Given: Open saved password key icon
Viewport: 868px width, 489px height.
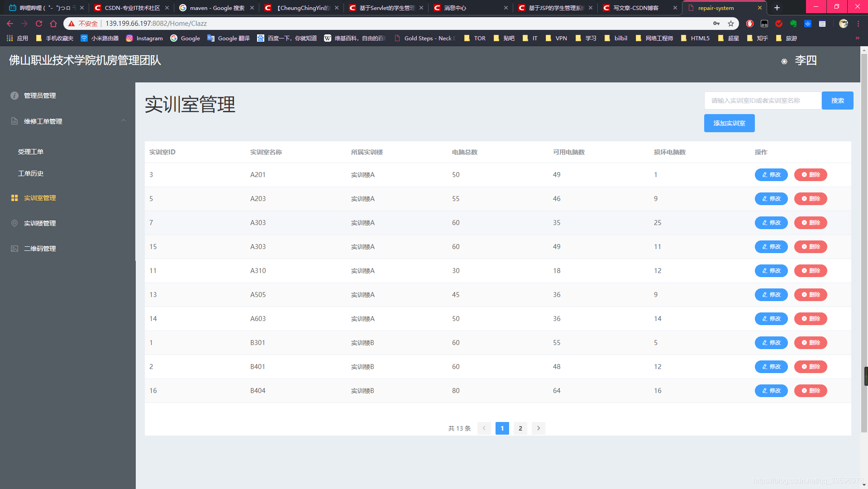Looking at the screenshot, I should coord(716,24).
